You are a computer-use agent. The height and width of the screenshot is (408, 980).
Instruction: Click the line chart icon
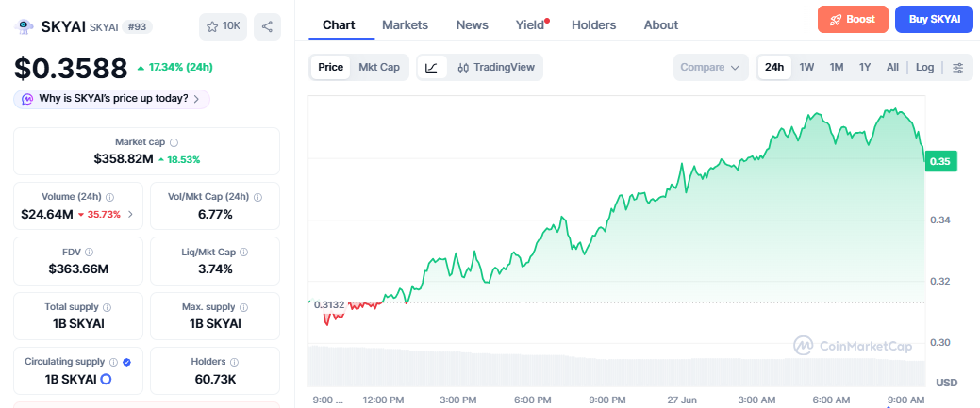coord(432,68)
